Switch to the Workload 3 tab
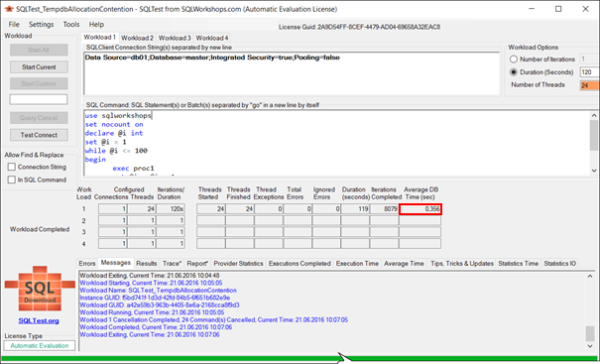Screen dimensions: 600x364 coord(175,38)
